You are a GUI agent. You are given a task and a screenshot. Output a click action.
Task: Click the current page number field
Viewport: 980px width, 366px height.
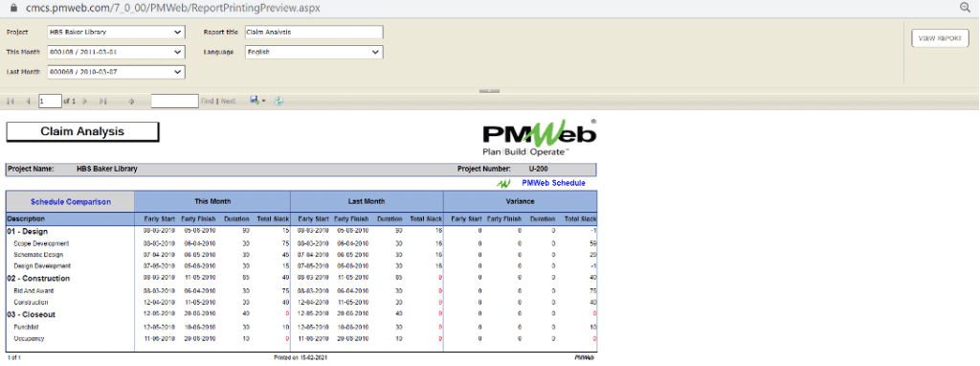(x=50, y=101)
